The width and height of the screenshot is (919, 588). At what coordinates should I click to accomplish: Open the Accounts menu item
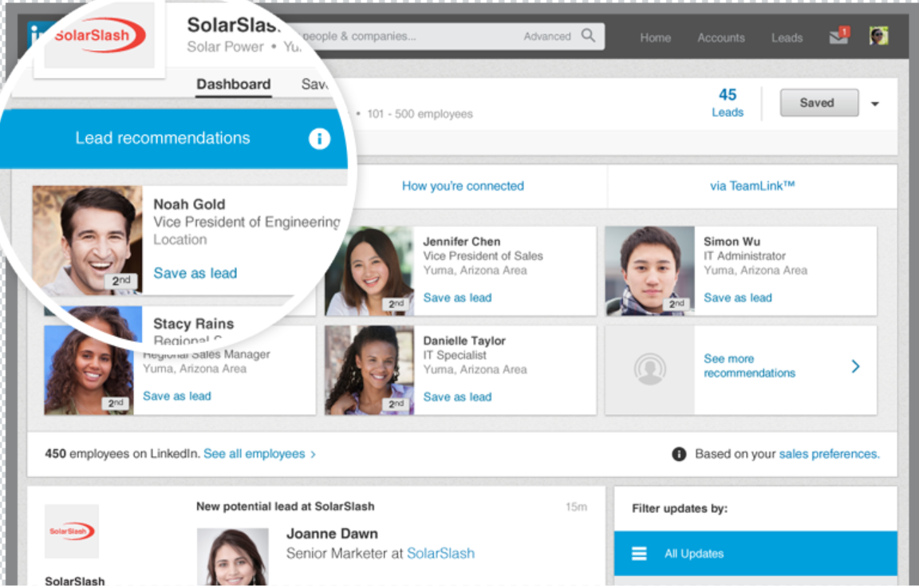tap(720, 37)
